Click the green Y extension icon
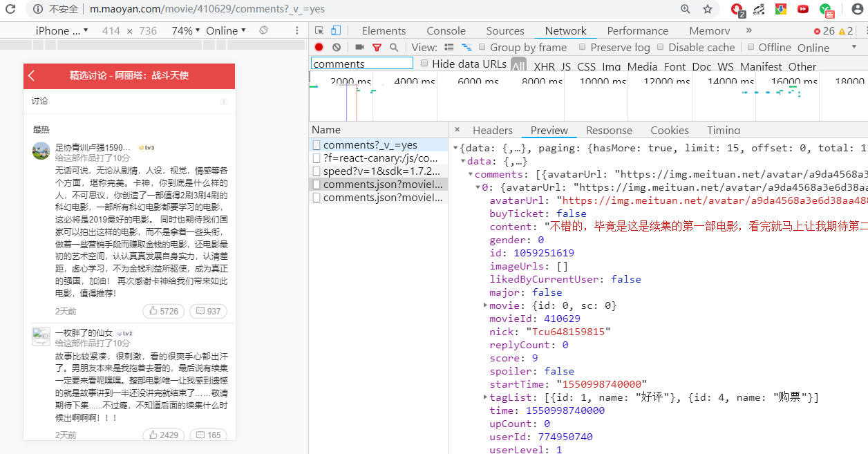 (x=826, y=10)
